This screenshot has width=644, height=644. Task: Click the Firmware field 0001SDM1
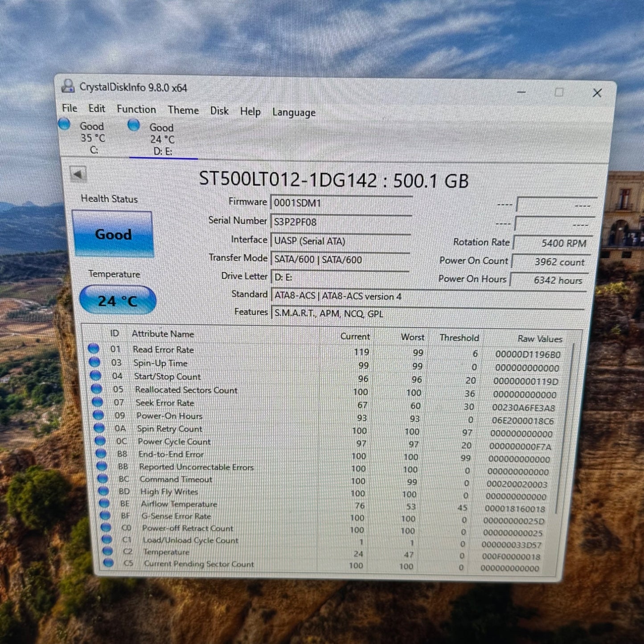pyautogui.click(x=341, y=203)
